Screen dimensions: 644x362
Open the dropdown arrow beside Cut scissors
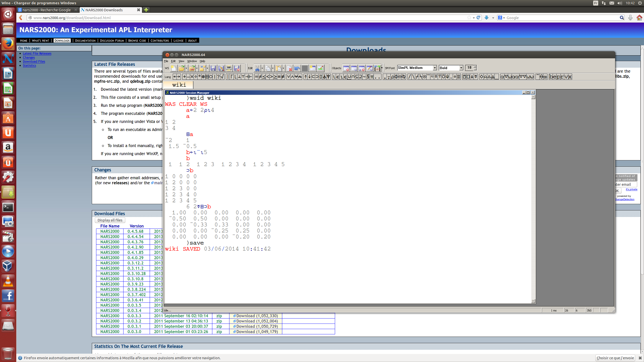pos(262,68)
